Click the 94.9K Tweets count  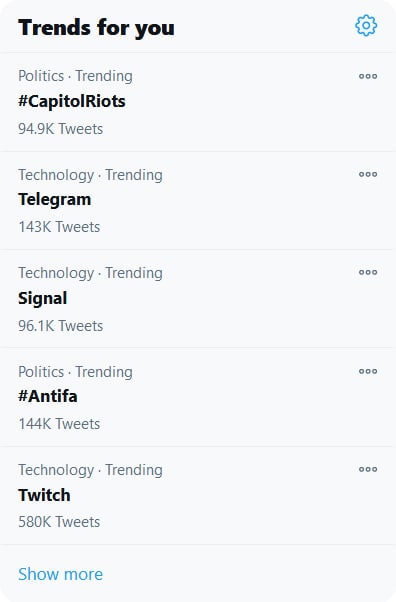click(x=60, y=129)
